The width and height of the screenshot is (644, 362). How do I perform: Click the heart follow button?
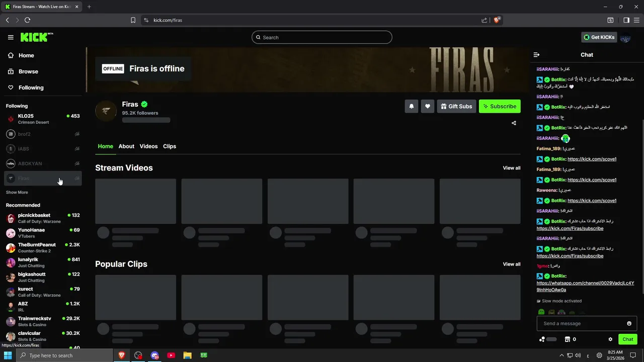point(428,106)
